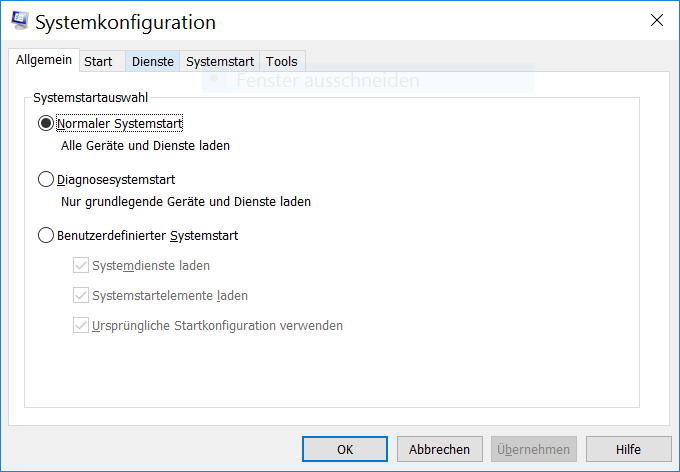This screenshot has width=680, height=472.
Task: Click the Abbrechen button
Action: click(x=440, y=449)
